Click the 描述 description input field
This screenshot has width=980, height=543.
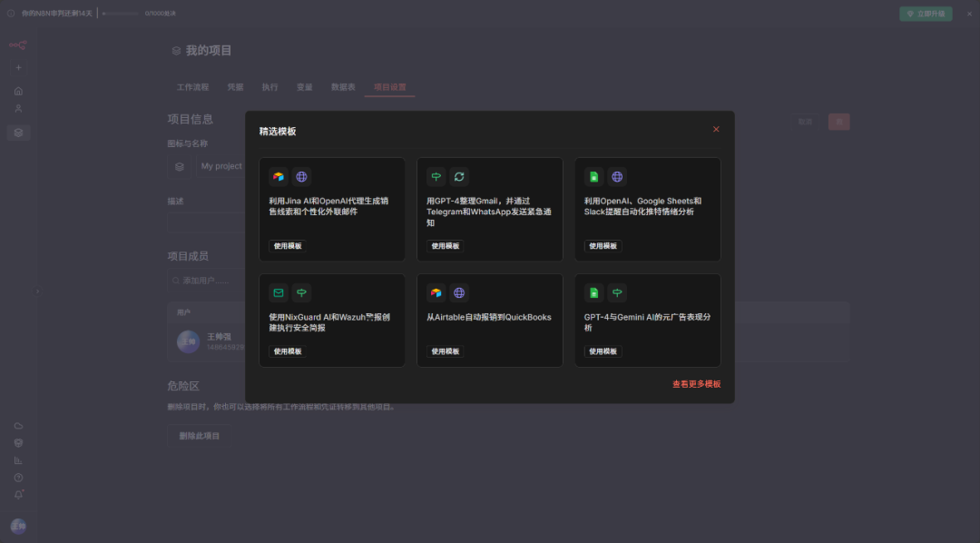[x=206, y=222]
